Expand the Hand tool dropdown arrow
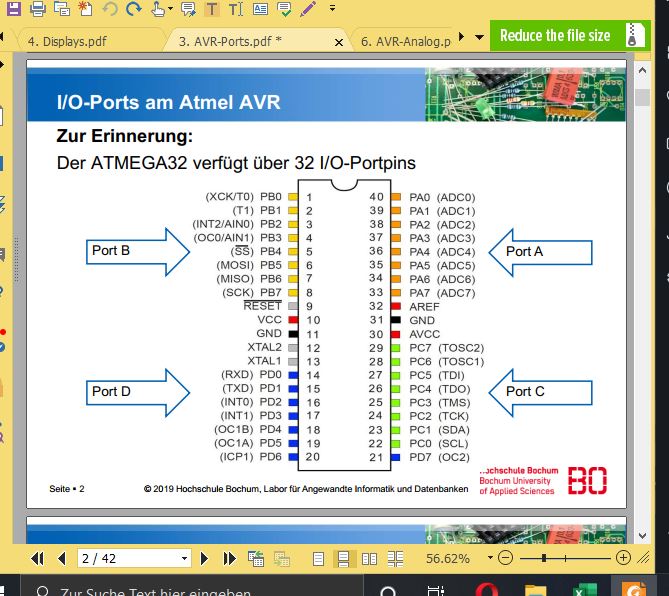 click(x=170, y=8)
